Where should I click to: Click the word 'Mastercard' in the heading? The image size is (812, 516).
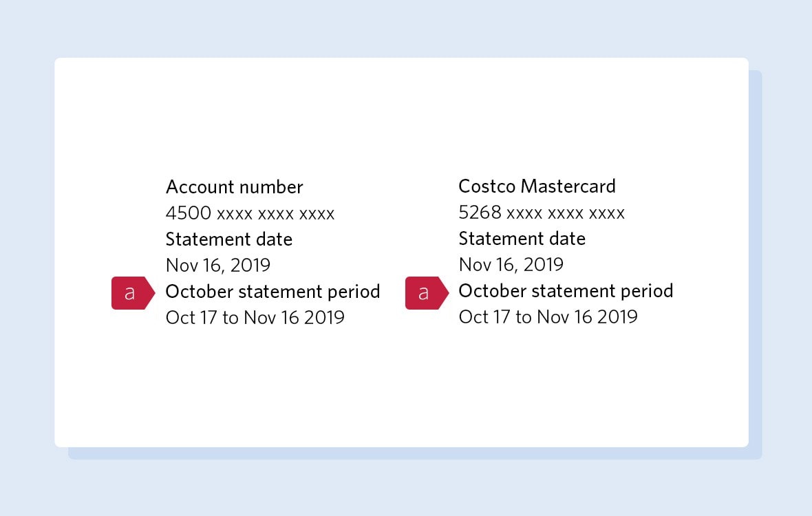coord(568,186)
